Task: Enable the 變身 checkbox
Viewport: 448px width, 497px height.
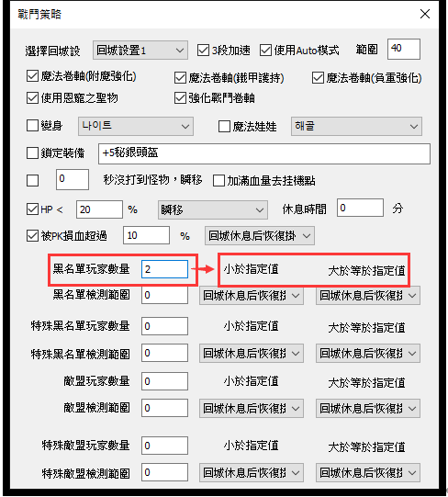Action: click(32, 126)
